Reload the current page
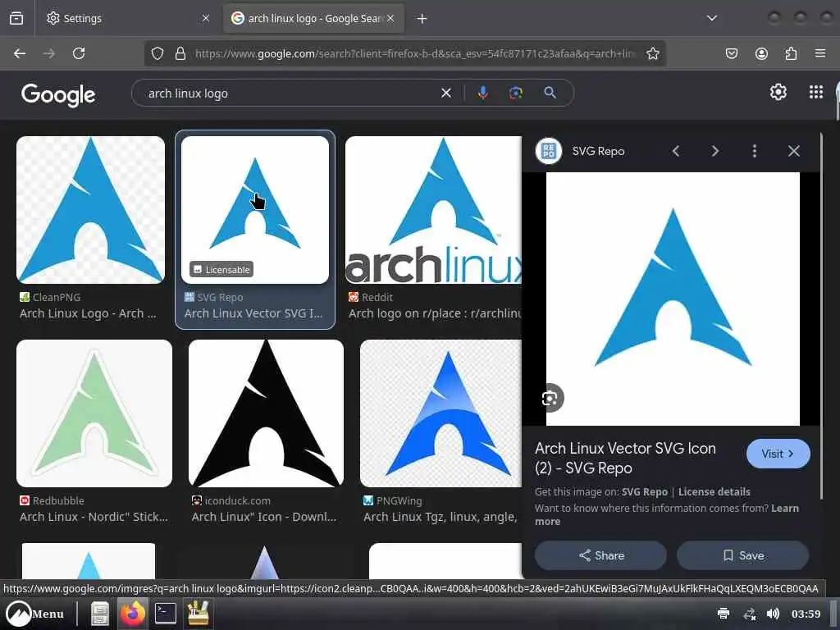Image resolution: width=840 pixels, height=630 pixels. tap(79, 53)
